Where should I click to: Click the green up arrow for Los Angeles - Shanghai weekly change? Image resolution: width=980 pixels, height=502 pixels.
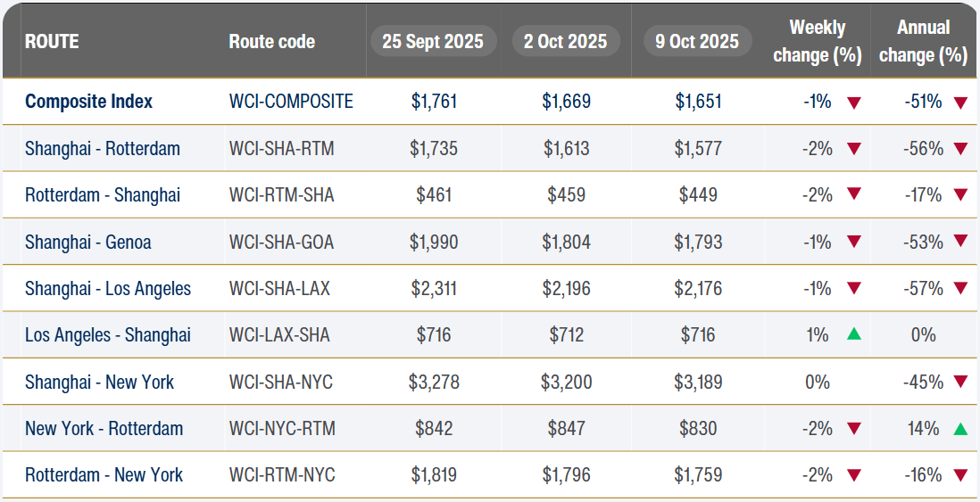[x=854, y=335]
